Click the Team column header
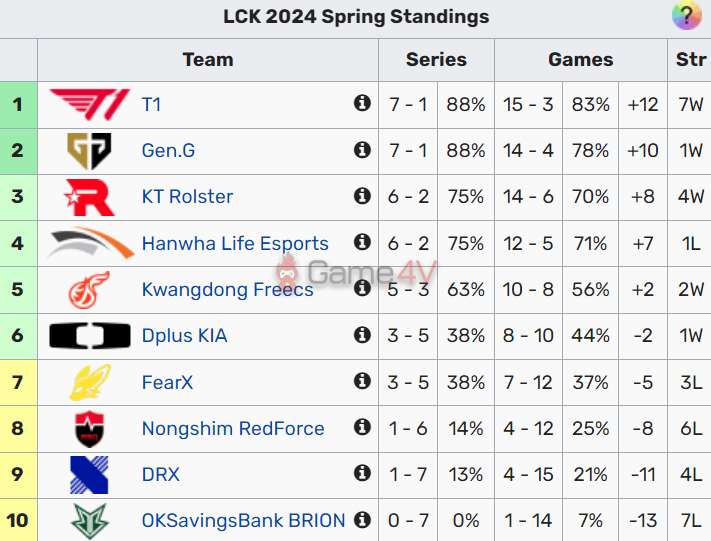 [208, 60]
